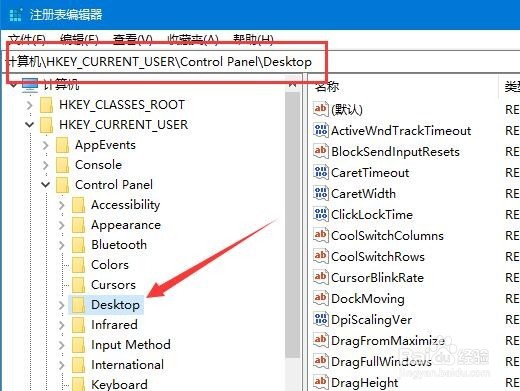Click the Desktop folder icon
The image size is (520, 391).
point(78,305)
